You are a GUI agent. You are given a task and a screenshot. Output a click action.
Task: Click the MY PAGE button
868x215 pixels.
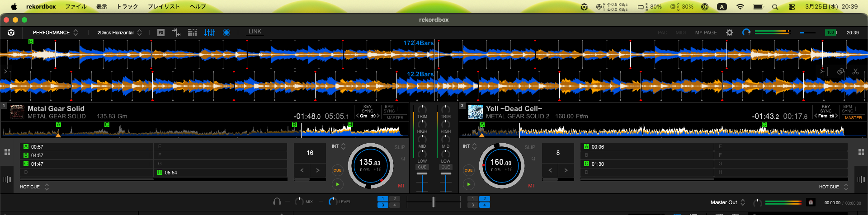[706, 33]
